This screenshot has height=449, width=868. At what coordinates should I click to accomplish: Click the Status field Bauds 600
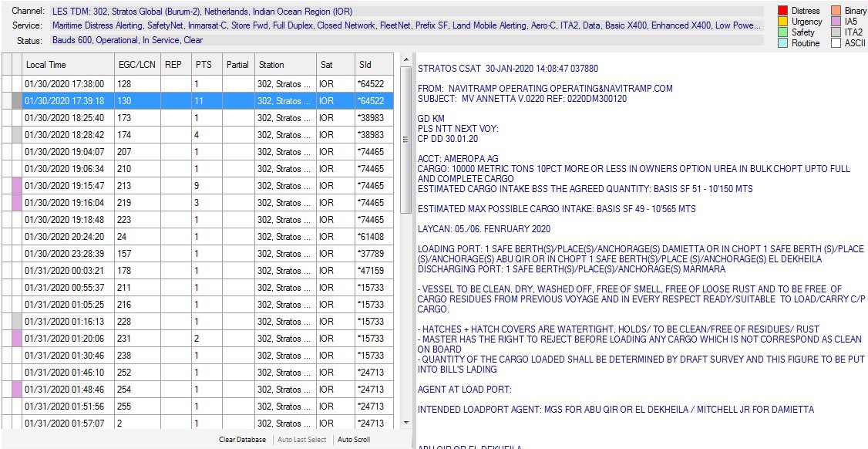pyautogui.click(x=406, y=40)
